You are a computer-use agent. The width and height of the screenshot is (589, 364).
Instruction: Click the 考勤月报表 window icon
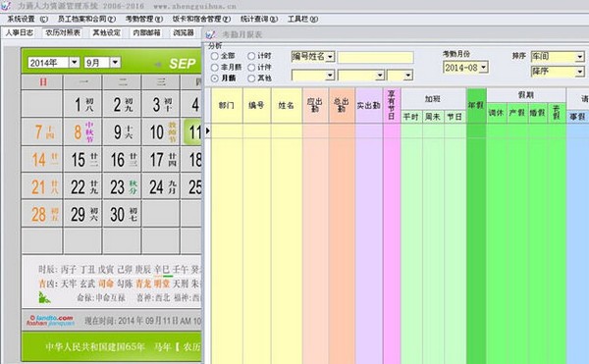coord(210,34)
